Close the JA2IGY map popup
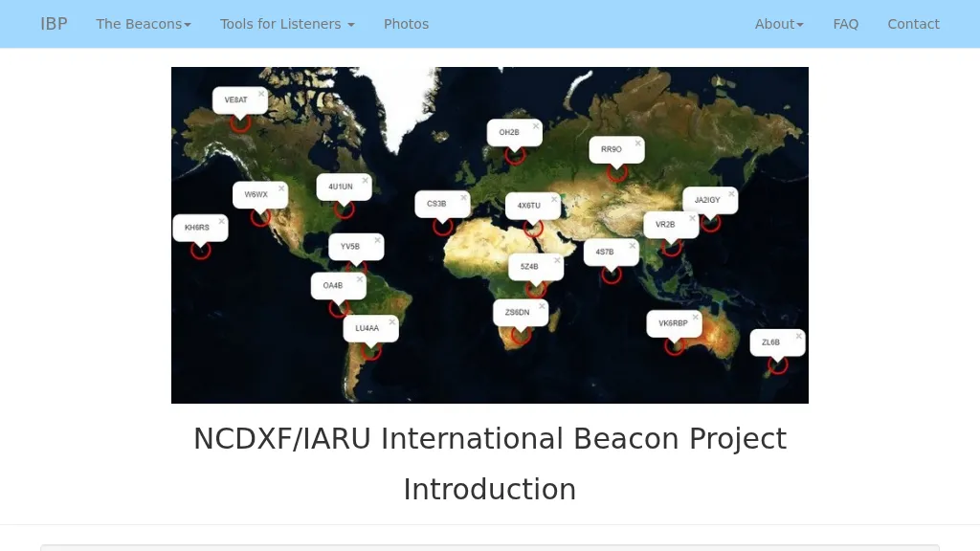The width and height of the screenshot is (980, 551). click(731, 193)
